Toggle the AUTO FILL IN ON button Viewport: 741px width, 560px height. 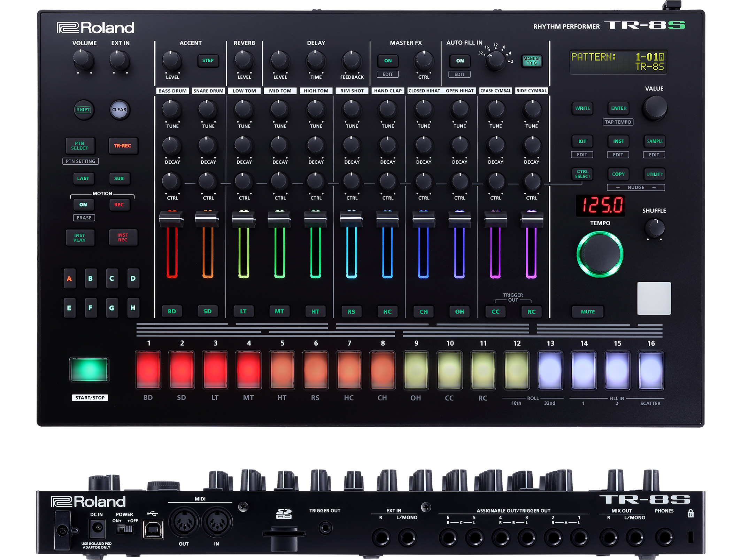click(460, 61)
